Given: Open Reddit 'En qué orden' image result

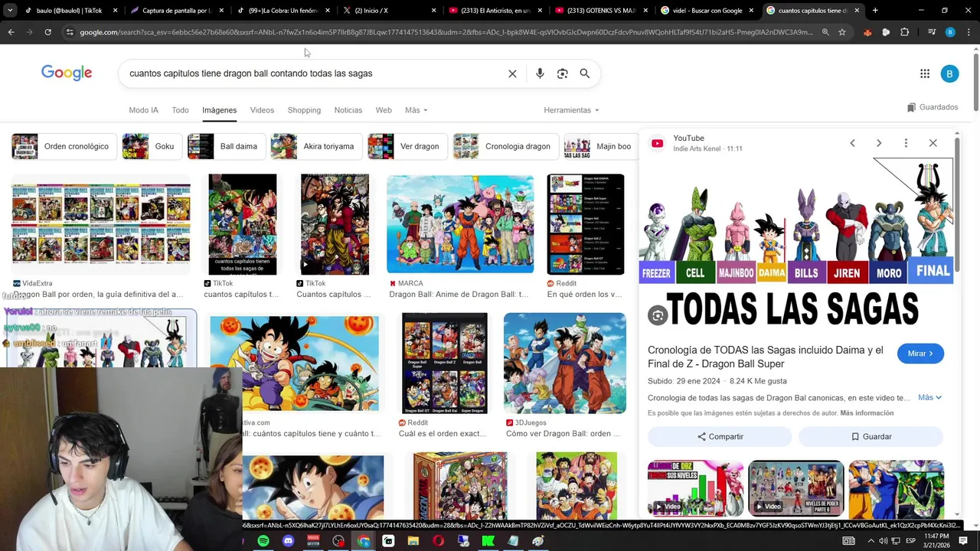Looking at the screenshot, I should tap(586, 224).
